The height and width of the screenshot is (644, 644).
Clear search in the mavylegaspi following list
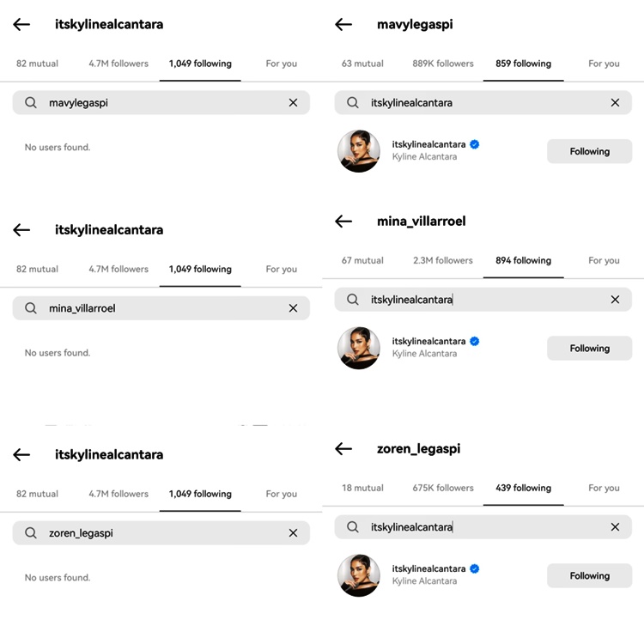point(615,103)
